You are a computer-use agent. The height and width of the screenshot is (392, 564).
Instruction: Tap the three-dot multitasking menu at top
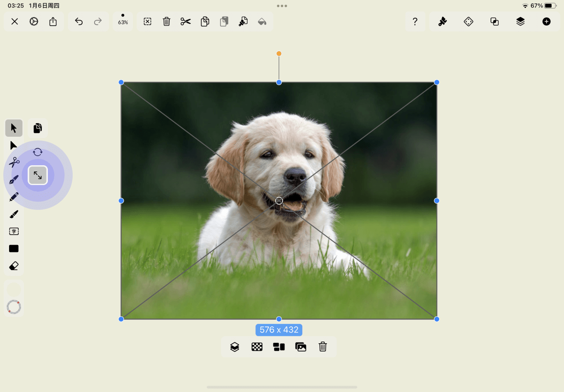coord(282,6)
